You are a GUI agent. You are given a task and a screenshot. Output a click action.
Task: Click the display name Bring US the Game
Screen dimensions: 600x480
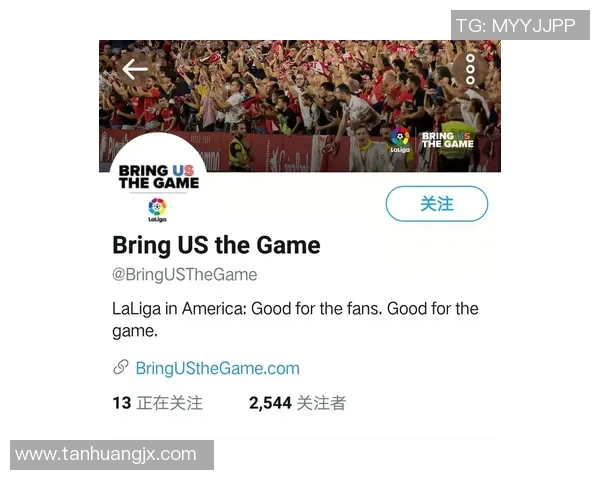216,245
